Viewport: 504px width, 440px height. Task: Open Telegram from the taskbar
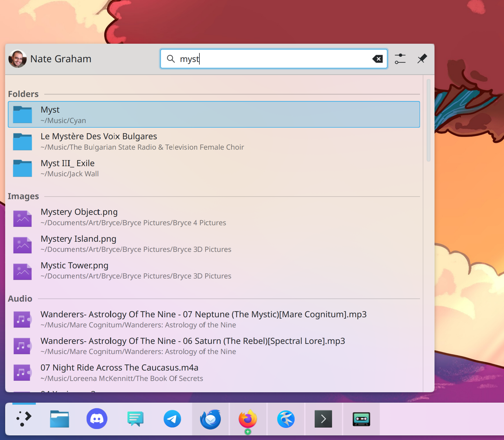tap(172, 419)
